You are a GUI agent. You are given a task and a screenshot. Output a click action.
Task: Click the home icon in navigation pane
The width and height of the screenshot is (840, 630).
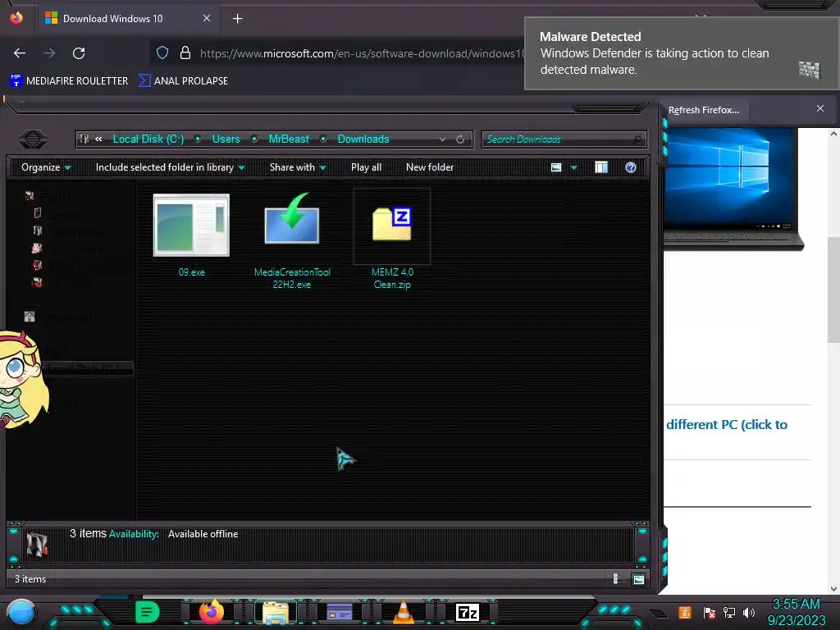pos(30,317)
